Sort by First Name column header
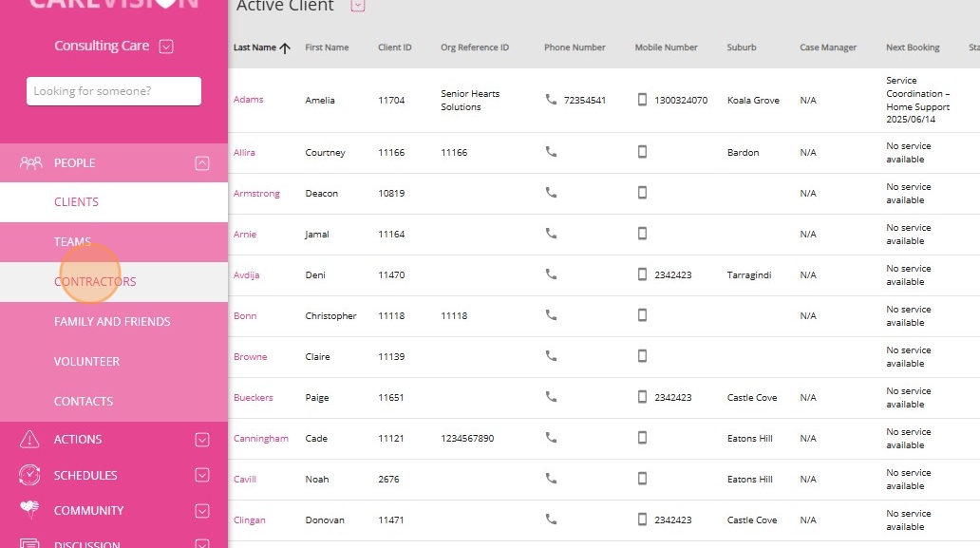The image size is (980, 548). 327,47
